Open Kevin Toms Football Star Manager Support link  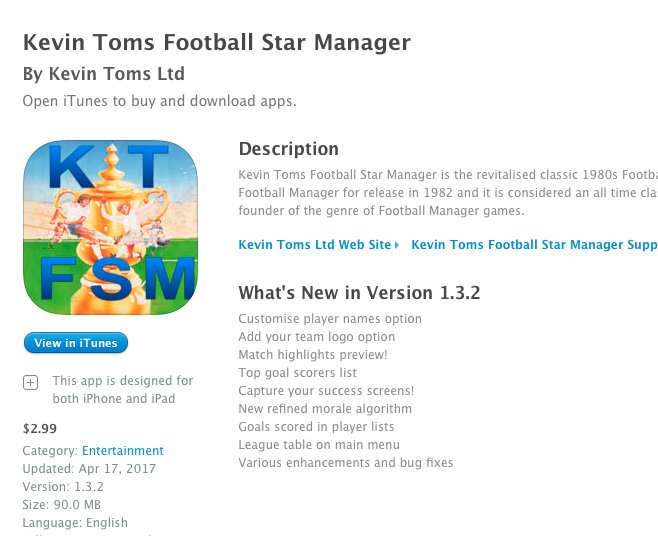point(534,245)
